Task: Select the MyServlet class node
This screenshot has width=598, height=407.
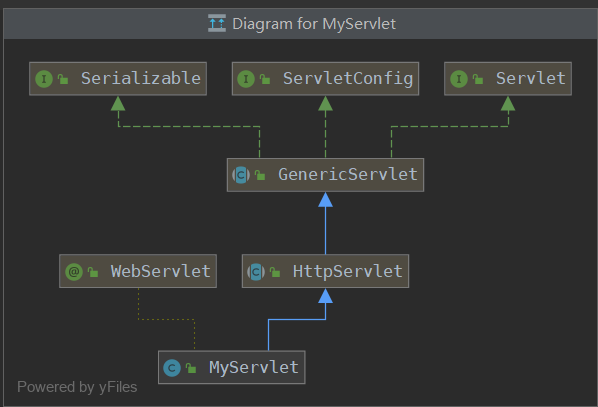Action: (x=231, y=367)
